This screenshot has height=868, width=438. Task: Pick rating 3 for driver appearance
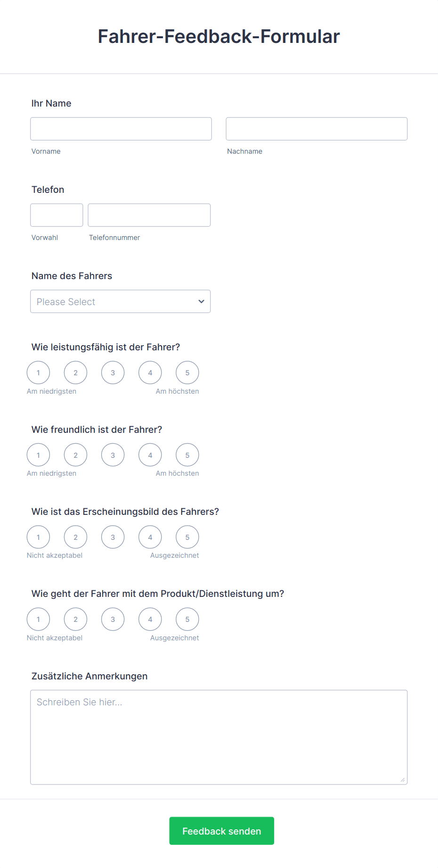[113, 537]
